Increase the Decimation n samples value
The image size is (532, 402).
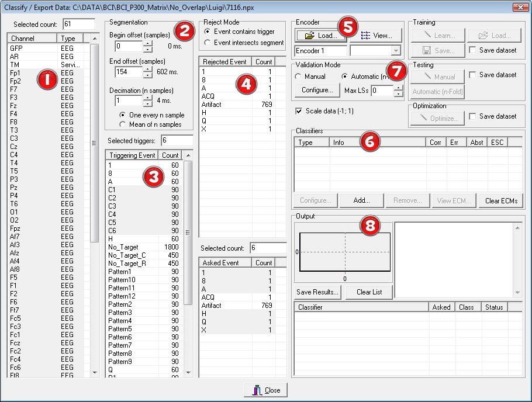pyautogui.click(x=147, y=98)
